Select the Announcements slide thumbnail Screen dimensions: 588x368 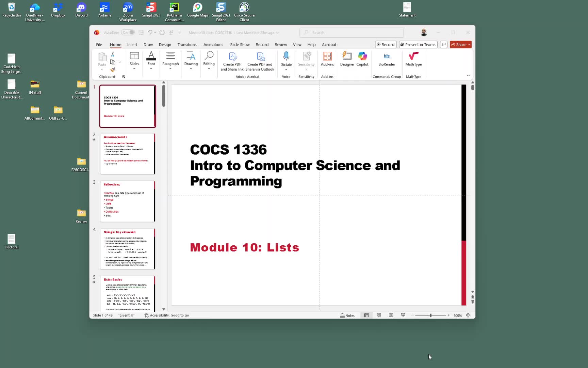pyautogui.click(x=127, y=154)
